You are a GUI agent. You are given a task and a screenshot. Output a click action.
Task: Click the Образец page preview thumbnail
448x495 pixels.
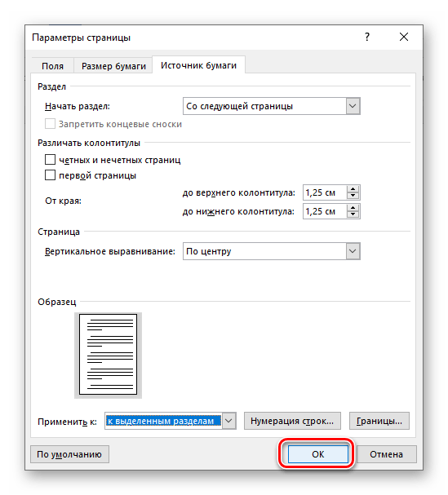click(108, 354)
